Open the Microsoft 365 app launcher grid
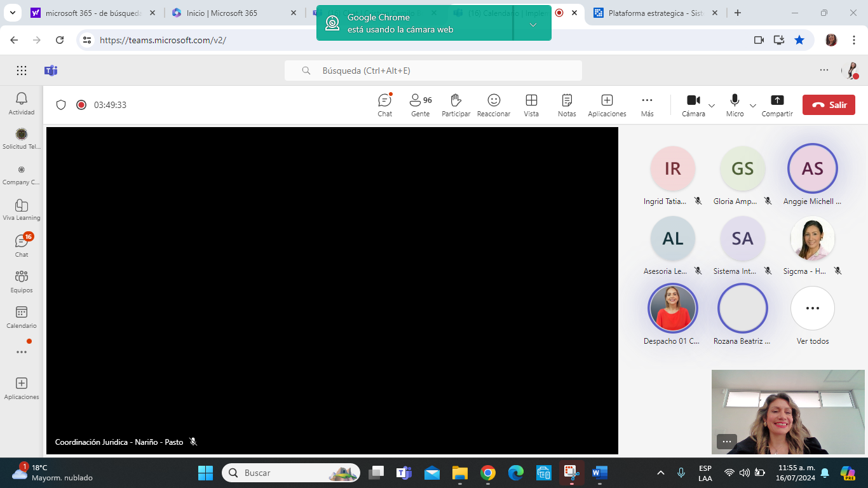Image resolution: width=868 pixels, height=488 pixels. click(22, 71)
